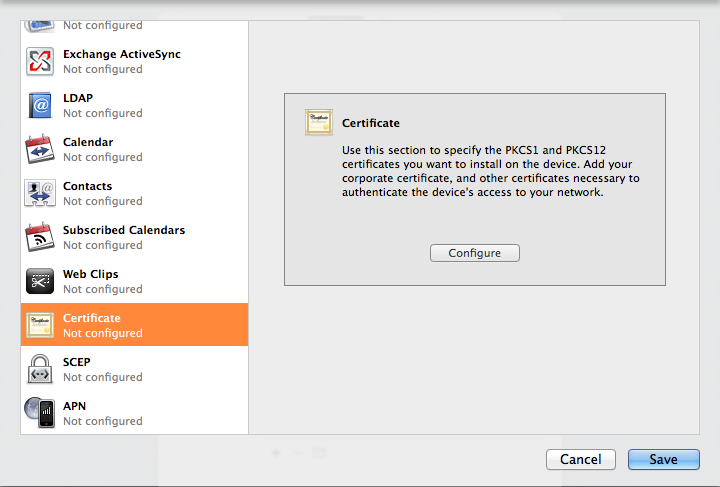Click the SCEP padlock icon
Viewport: 720px width, 487px height.
click(x=40, y=369)
